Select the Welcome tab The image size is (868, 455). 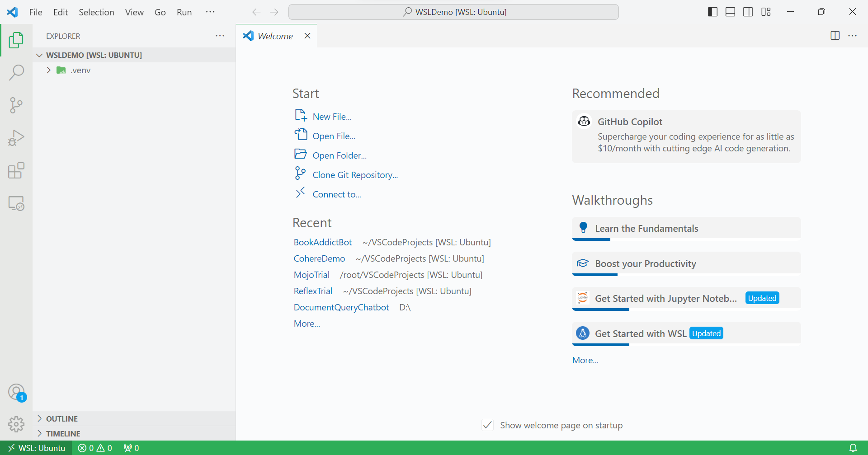(x=275, y=36)
